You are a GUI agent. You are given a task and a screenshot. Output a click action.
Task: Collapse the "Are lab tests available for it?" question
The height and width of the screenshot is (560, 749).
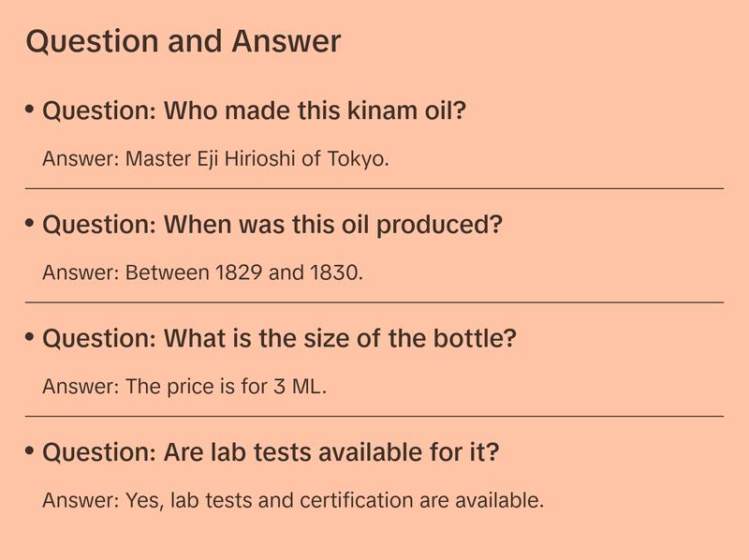pyautogui.click(x=271, y=452)
